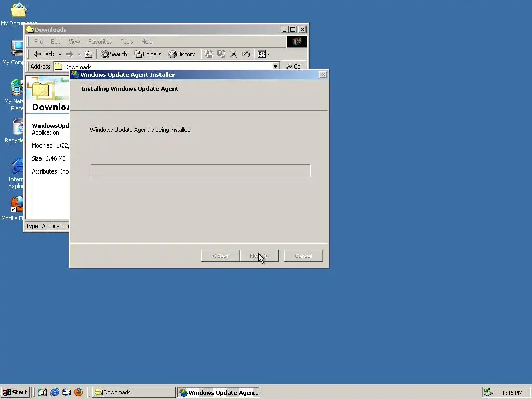Click the Move To icon
532x399 pixels.
[x=209, y=54]
